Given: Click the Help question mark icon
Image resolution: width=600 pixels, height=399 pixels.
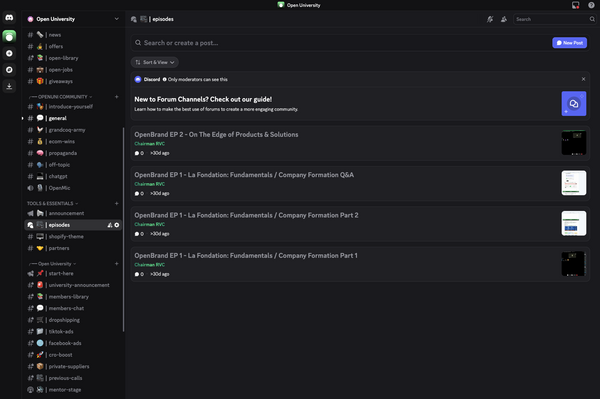Looking at the screenshot, I should pyautogui.click(x=591, y=5).
